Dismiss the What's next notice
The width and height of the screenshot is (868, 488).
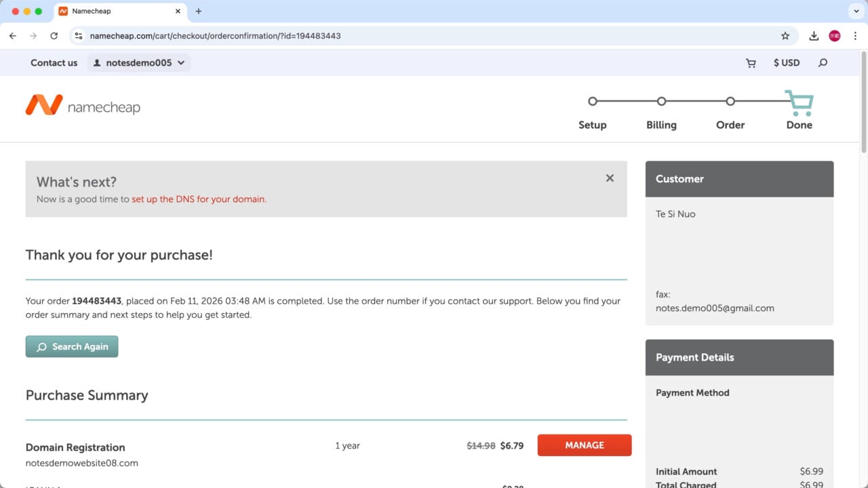(610, 178)
